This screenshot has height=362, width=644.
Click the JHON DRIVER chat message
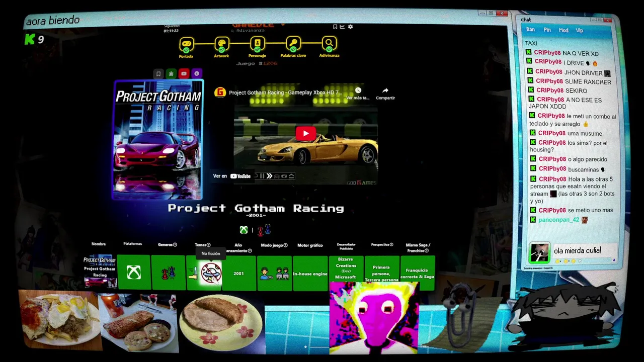pos(569,72)
